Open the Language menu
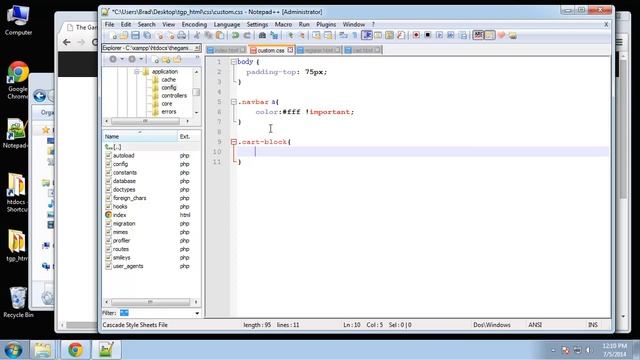The width and height of the screenshot is (640, 360). pyautogui.click(x=227, y=24)
